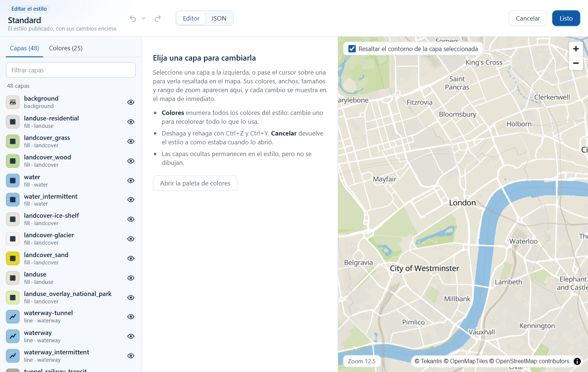588x372 pixels.
Task: Focus the Filtrar capas input field
Action: 71,70
